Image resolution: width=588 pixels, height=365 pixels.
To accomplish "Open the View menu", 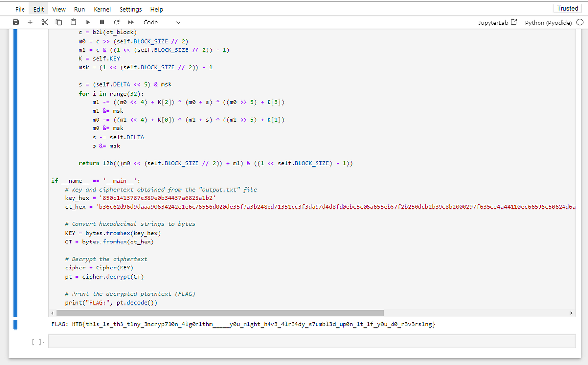I will [x=59, y=9].
